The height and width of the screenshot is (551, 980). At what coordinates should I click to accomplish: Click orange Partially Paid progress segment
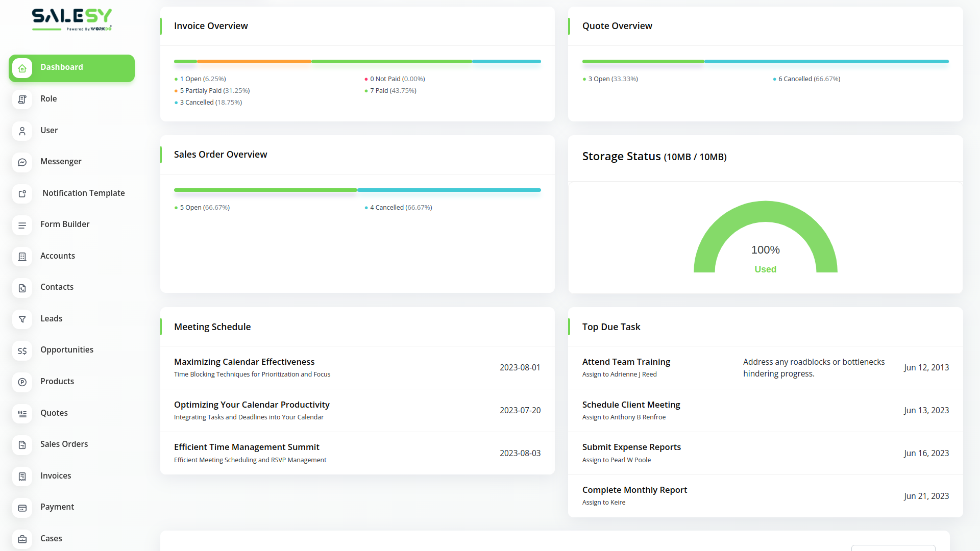(x=254, y=61)
